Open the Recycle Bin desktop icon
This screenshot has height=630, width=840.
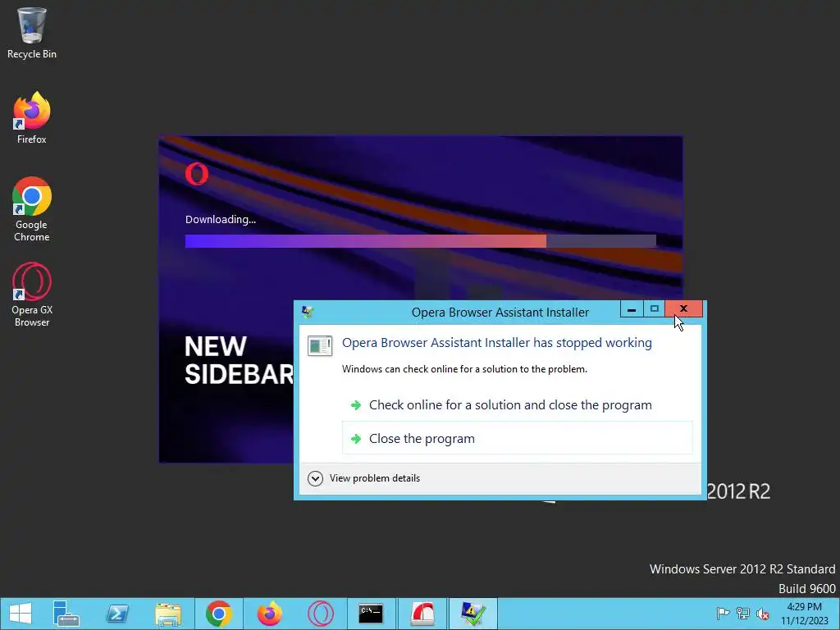pos(32,33)
